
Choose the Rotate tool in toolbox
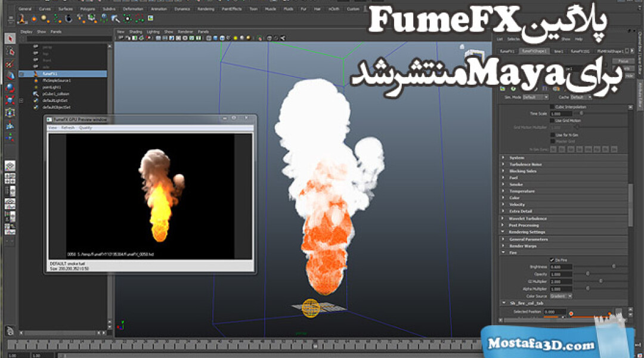pyautogui.click(x=10, y=88)
